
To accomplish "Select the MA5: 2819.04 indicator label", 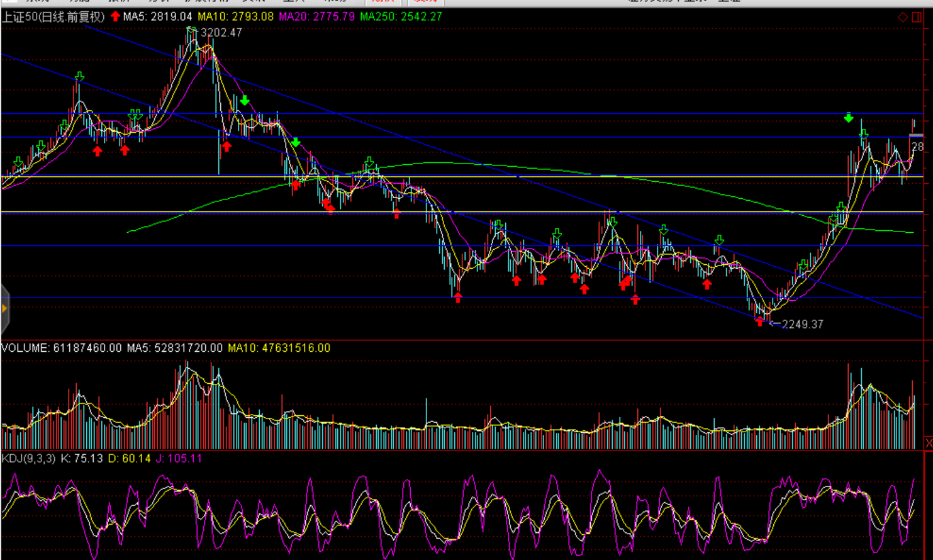I will tap(157, 17).
